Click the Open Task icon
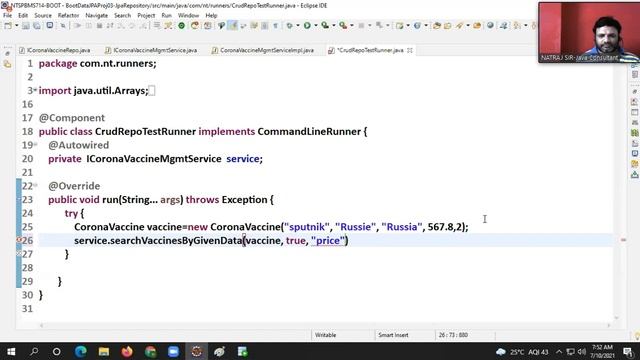Screen dimensions: 640x360 pyautogui.click(x=447, y=26)
